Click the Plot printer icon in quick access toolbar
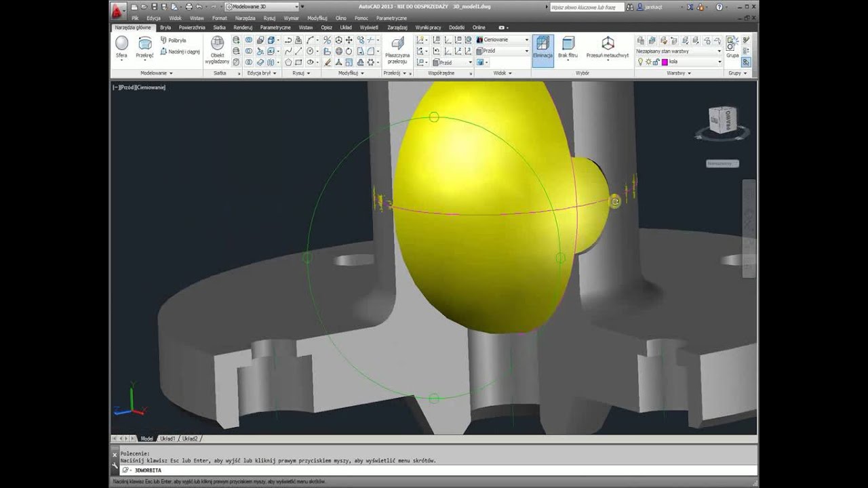Screen dimensions: 868x488 pos(189,7)
